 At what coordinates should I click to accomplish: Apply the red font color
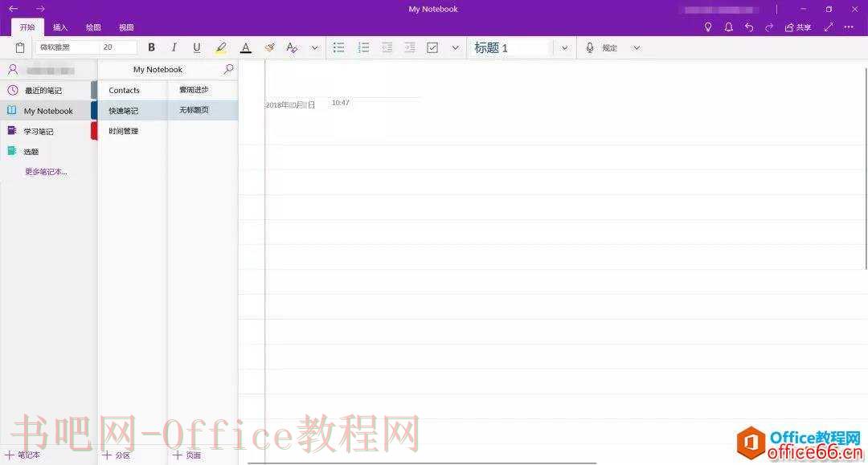(x=246, y=47)
